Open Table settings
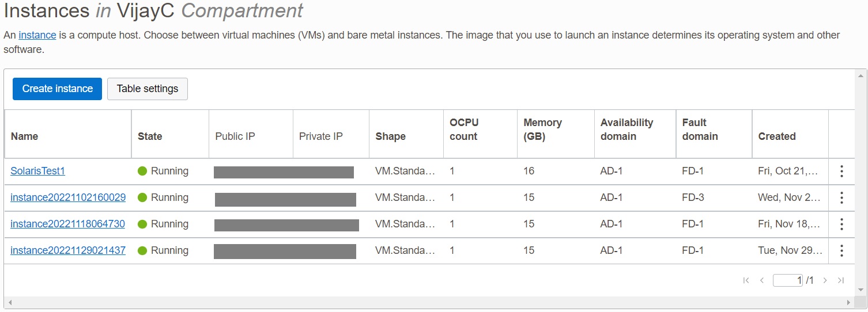Viewport: 868px width, 312px height. pos(148,89)
